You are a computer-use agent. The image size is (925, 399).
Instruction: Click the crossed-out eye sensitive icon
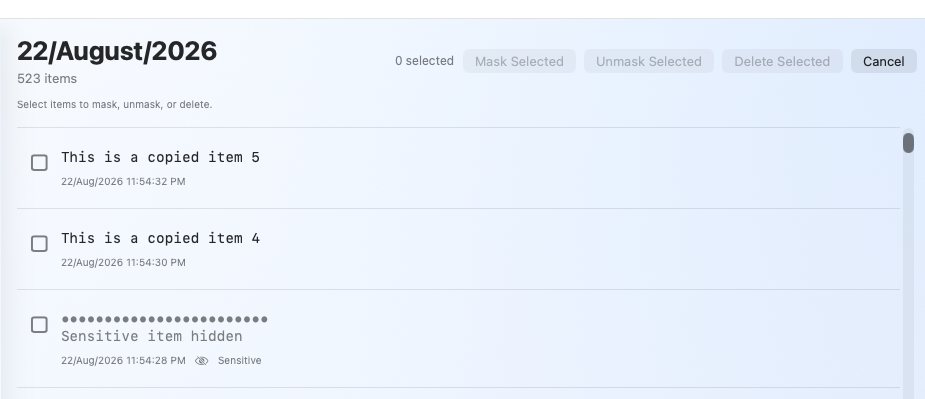(202, 361)
